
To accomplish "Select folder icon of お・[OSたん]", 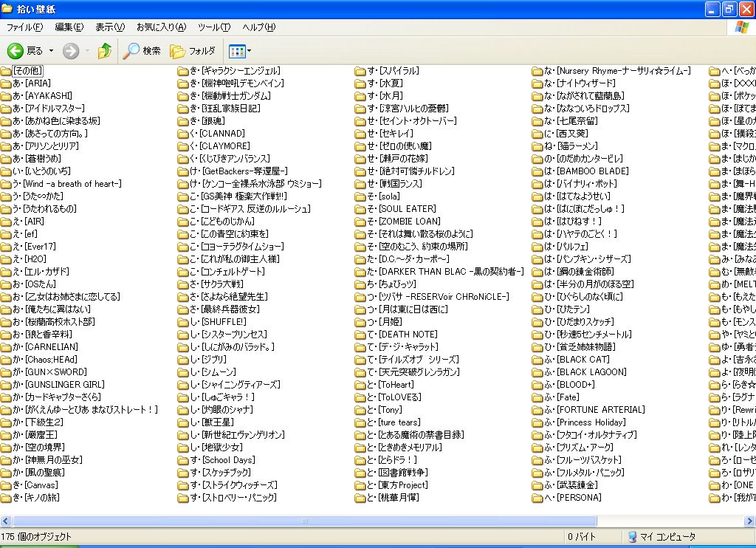I will [6, 284].
